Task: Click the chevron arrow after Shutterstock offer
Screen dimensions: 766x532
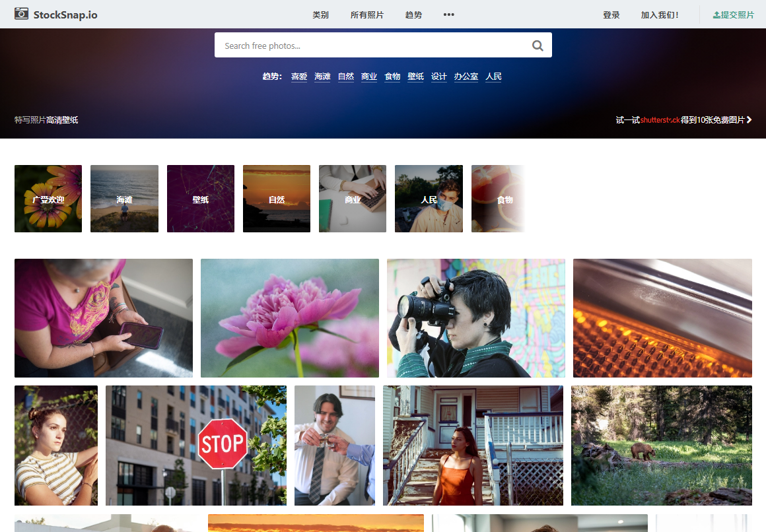Action: point(749,120)
